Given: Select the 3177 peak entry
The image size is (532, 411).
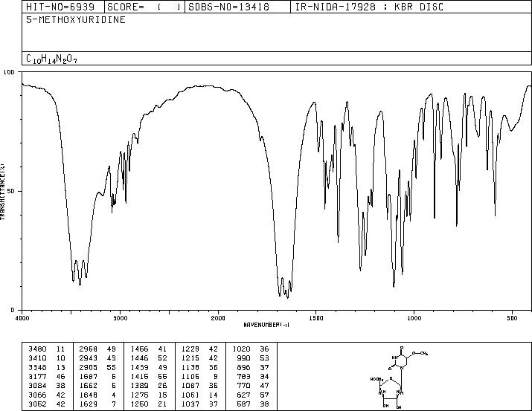Looking at the screenshot, I should tap(46, 376).
